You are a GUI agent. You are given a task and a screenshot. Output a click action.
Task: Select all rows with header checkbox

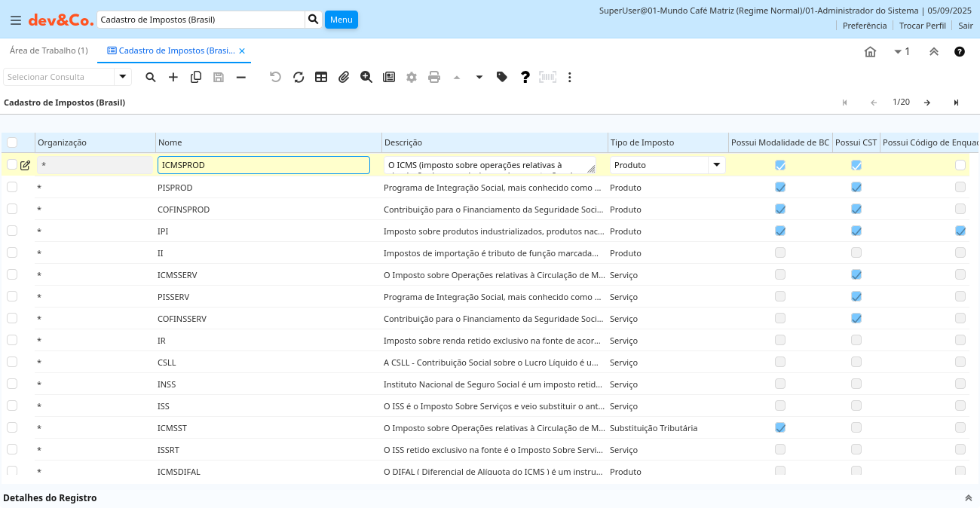point(12,142)
